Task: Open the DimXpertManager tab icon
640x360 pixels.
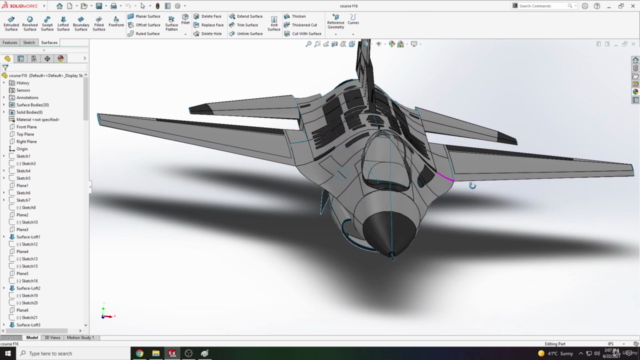Action: pyautogui.click(x=47, y=59)
